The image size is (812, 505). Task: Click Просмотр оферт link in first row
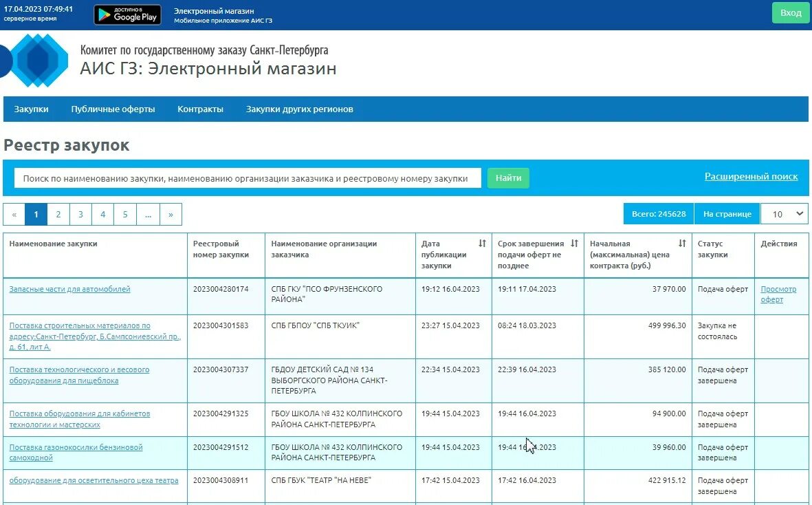(778, 294)
